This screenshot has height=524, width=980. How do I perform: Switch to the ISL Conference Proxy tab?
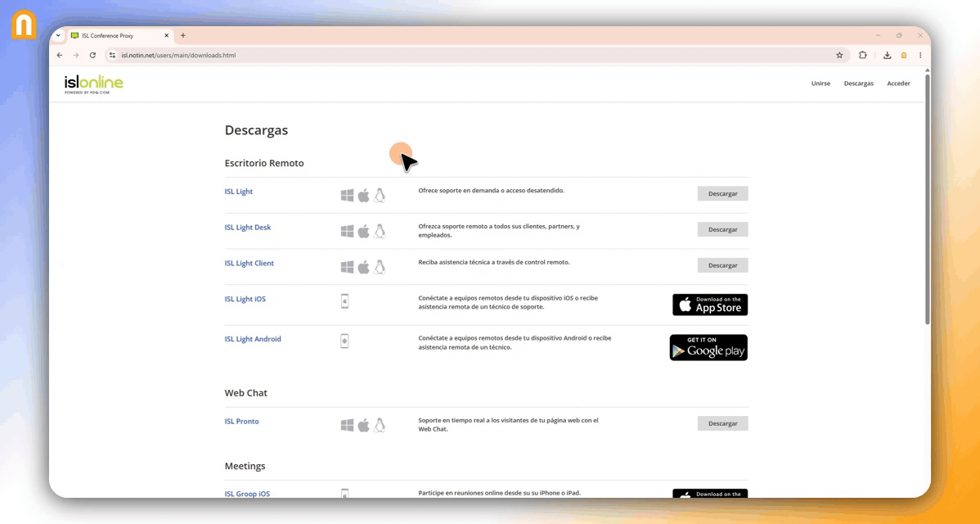pyautogui.click(x=119, y=36)
